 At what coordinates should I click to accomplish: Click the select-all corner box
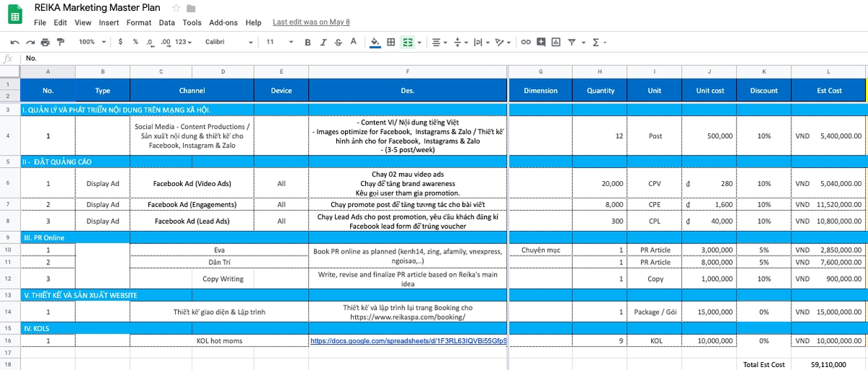tap(9, 72)
